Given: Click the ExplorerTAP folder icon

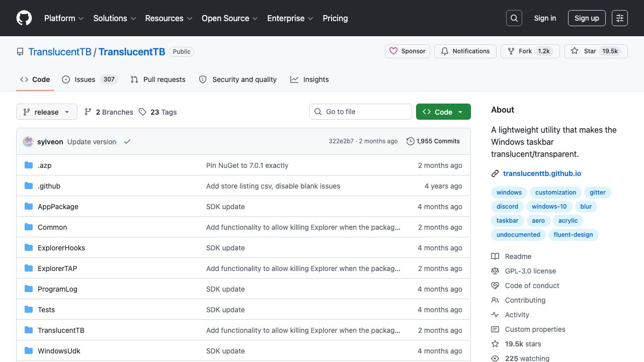Looking at the screenshot, I should click(29, 268).
